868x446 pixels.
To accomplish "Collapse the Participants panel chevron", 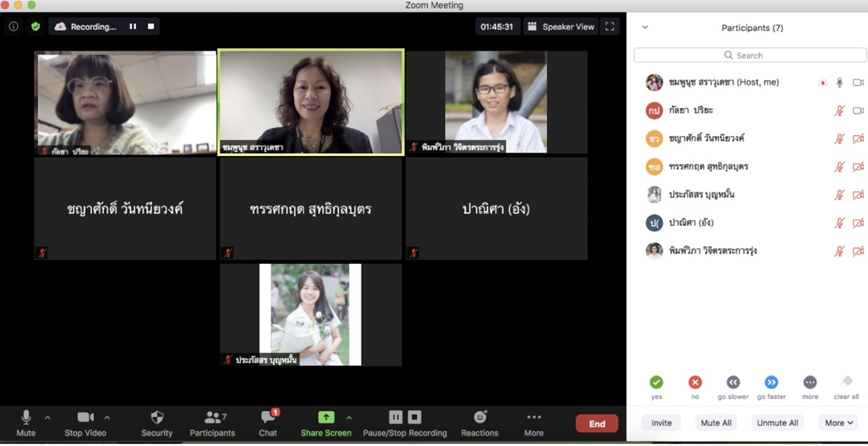I will coord(645,28).
